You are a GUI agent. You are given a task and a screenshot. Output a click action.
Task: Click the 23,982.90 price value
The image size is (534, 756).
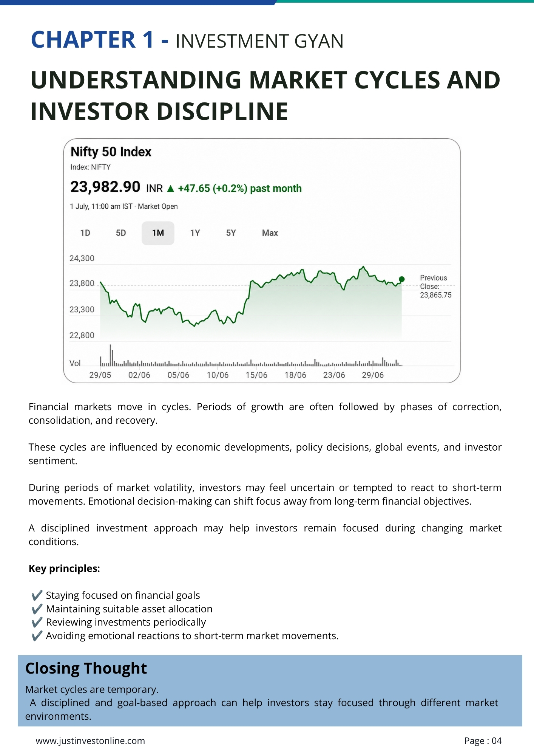(x=105, y=187)
